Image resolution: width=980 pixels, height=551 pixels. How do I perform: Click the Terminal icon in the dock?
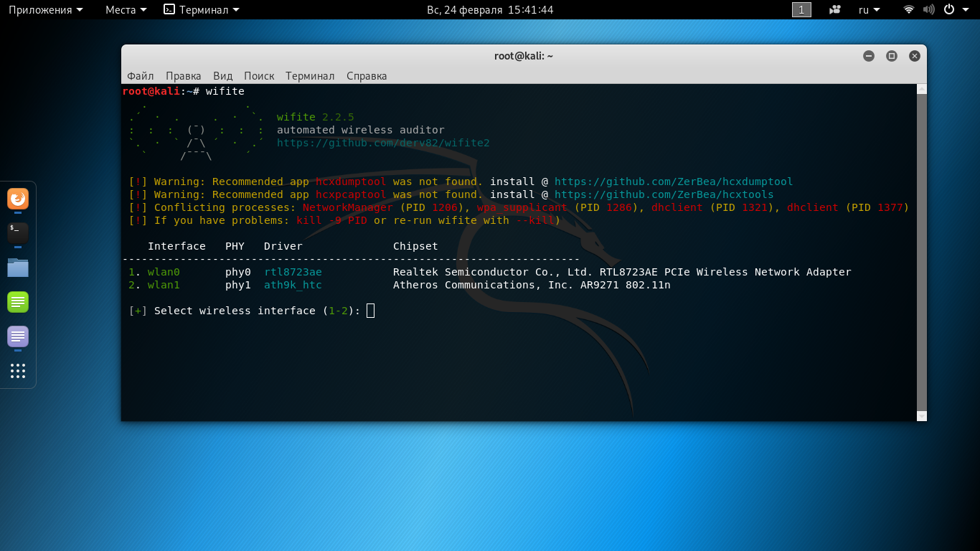click(x=18, y=232)
